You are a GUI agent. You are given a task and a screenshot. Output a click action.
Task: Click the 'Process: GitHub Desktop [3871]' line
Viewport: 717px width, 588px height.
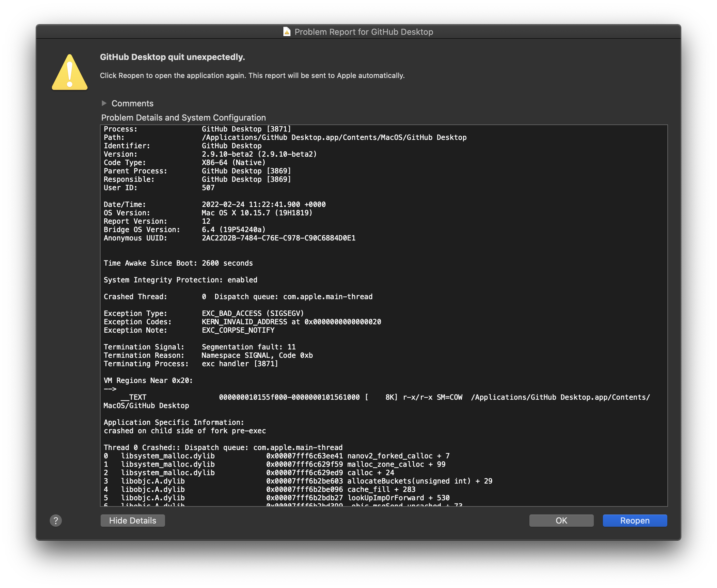(197, 129)
